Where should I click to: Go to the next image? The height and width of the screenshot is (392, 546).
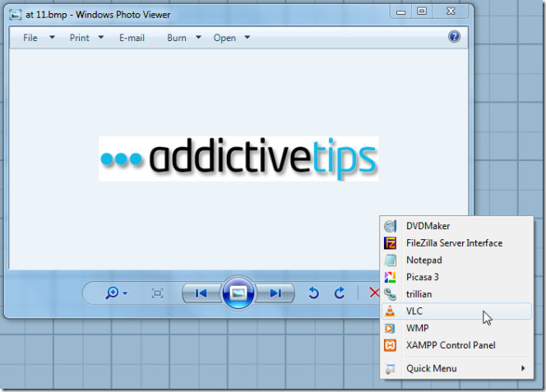(275, 293)
